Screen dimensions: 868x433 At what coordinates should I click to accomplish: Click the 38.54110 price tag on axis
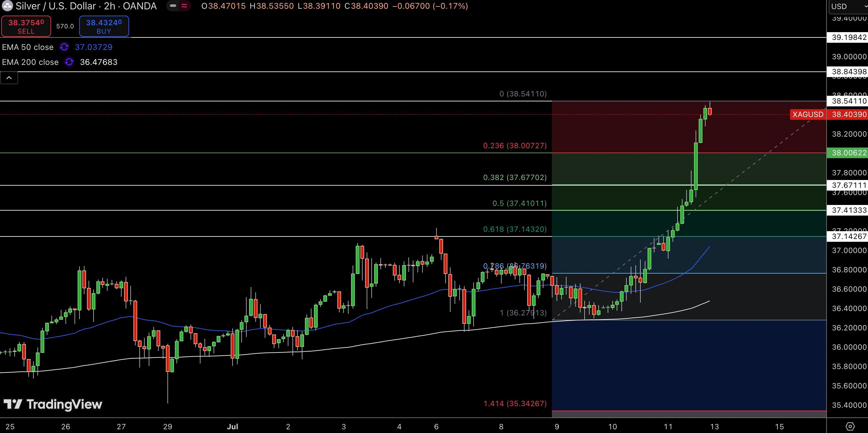point(847,101)
